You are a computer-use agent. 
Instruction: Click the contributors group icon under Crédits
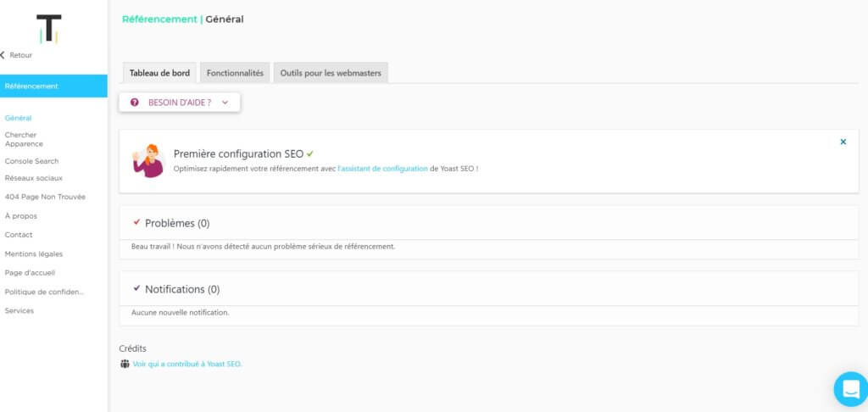pos(125,364)
